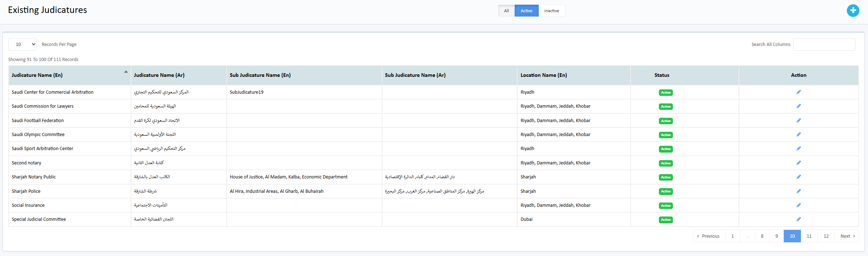Sort ascending arrow on Judicature Name (En)

[126, 72]
